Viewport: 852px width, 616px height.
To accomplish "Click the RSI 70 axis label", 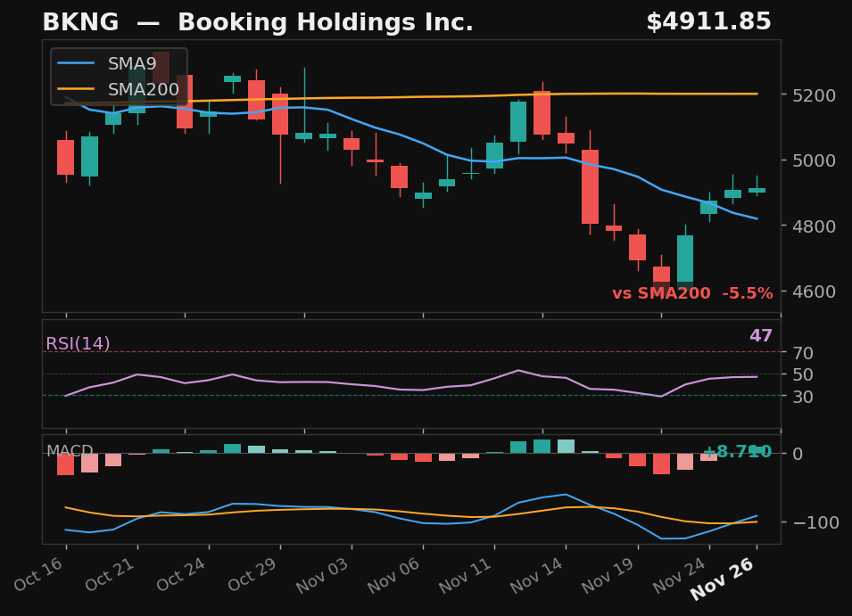I will [x=803, y=353].
